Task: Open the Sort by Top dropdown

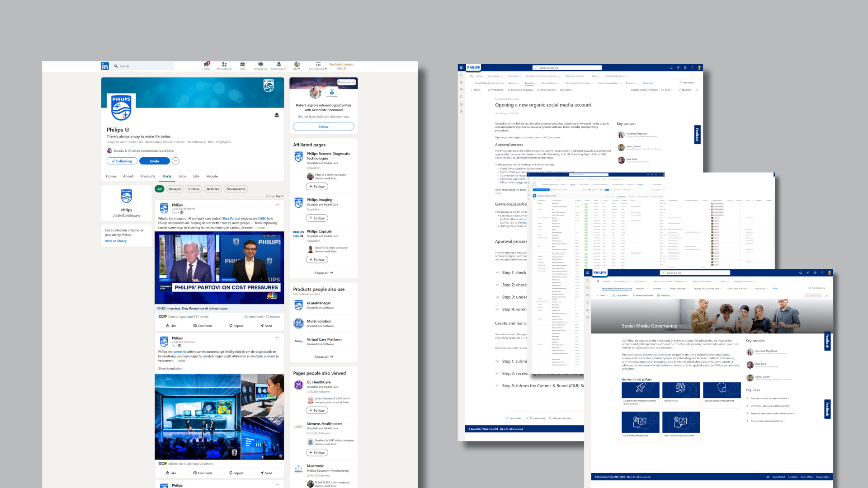Action: (x=274, y=196)
